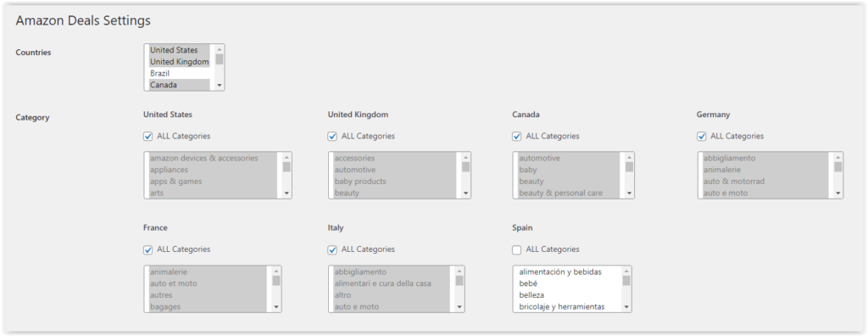Viewport: 868px width, 336px height.
Task: Click Spain category list up arrow
Action: click(626, 272)
